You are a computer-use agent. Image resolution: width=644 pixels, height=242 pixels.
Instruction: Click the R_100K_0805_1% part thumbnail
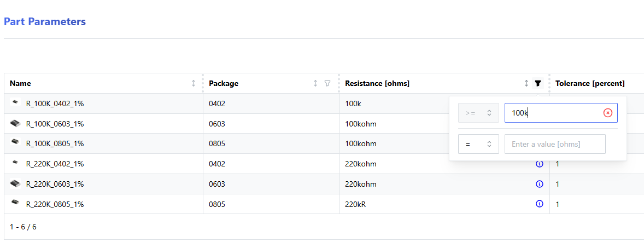[15, 143]
